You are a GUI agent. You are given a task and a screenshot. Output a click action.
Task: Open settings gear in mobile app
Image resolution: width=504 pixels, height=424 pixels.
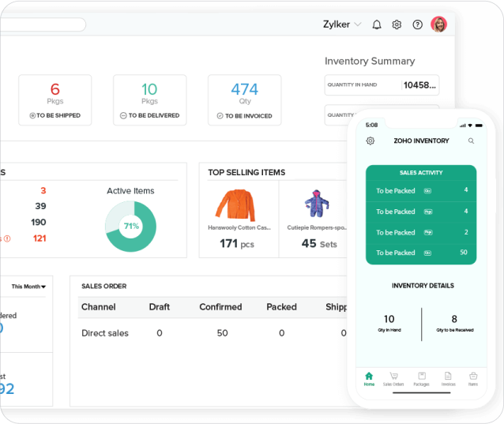tap(370, 141)
